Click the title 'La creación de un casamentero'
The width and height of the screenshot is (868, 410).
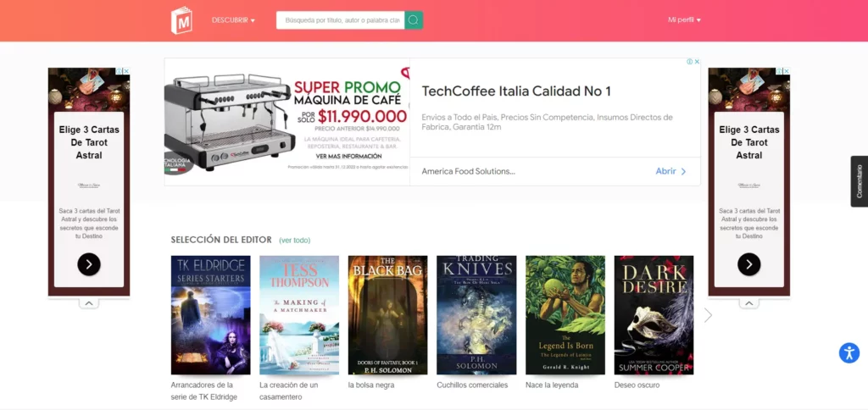pos(289,391)
